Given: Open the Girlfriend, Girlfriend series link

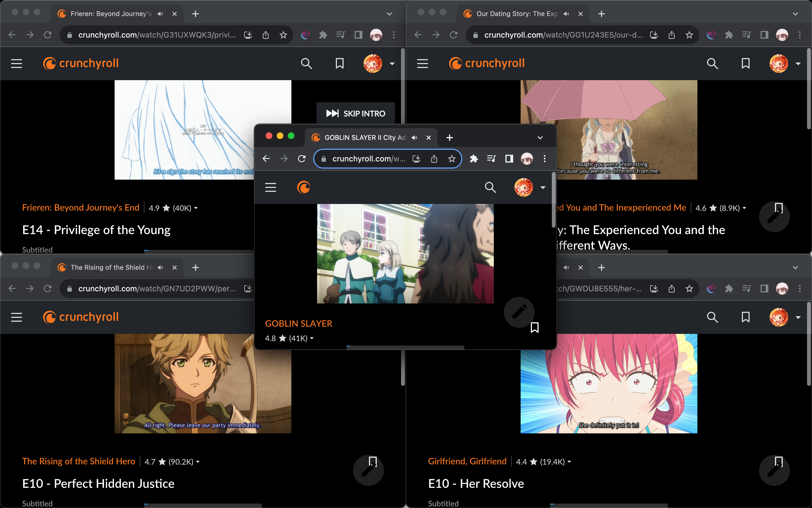Looking at the screenshot, I should (467, 461).
